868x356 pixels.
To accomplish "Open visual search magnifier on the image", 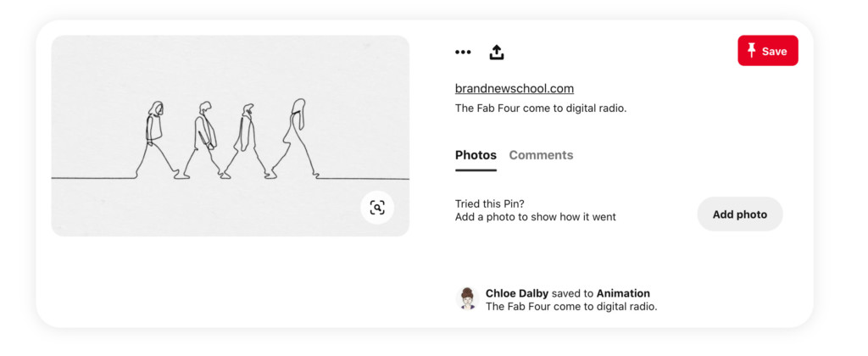I will pyautogui.click(x=377, y=208).
